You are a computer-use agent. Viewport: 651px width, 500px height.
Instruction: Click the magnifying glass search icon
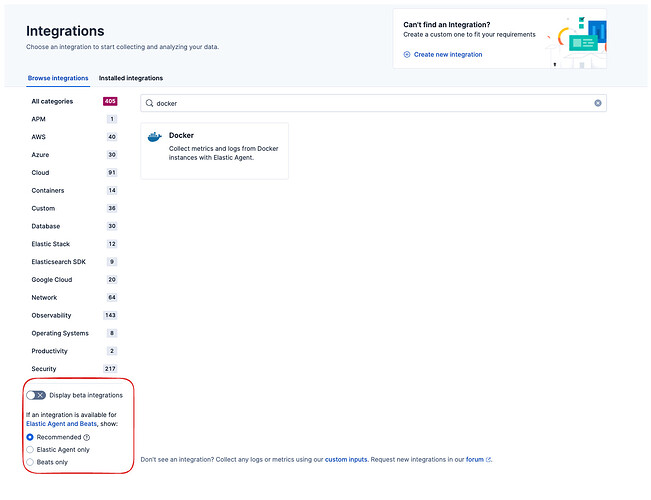(x=149, y=103)
